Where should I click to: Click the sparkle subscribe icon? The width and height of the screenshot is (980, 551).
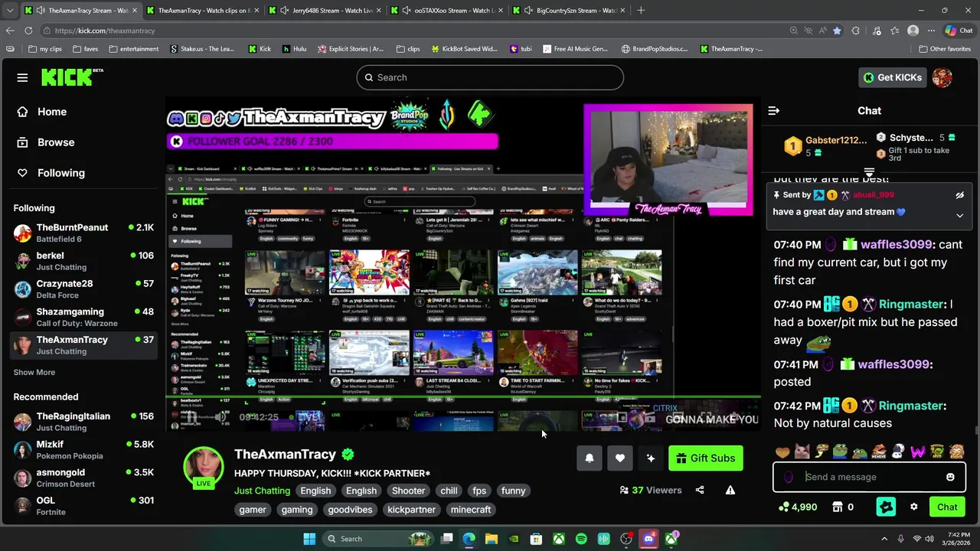651,458
